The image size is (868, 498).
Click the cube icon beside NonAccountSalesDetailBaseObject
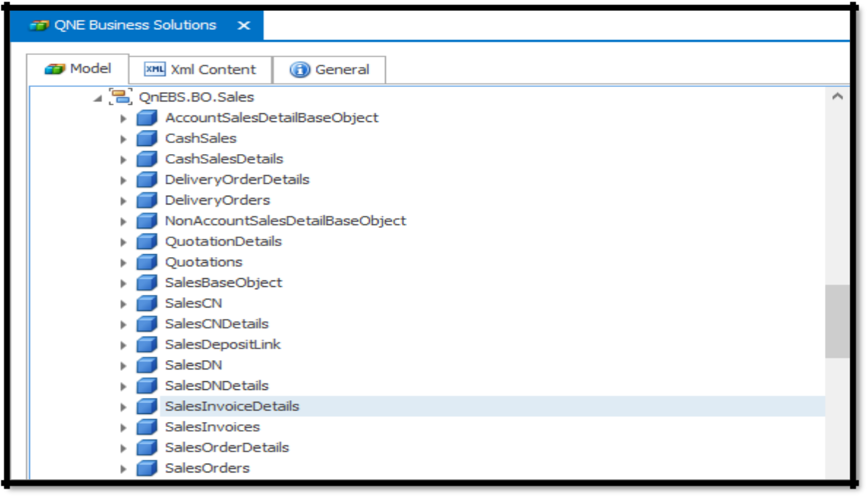[x=147, y=221]
